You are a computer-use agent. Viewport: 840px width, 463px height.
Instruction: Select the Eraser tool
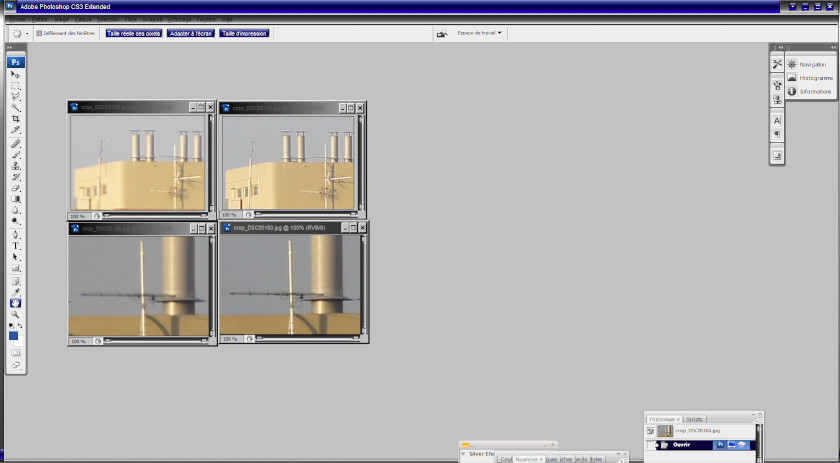pyautogui.click(x=16, y=189)
